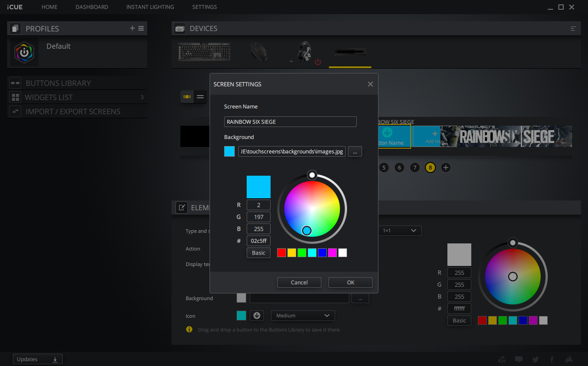Pick the white preset swatch in dialog
588x366 pixels.
343,253
